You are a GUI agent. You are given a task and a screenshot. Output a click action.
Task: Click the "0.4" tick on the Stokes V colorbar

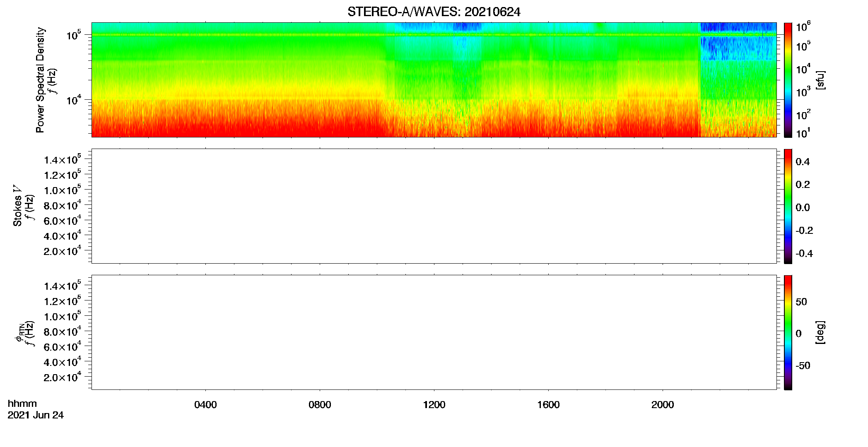coord(803,162)
